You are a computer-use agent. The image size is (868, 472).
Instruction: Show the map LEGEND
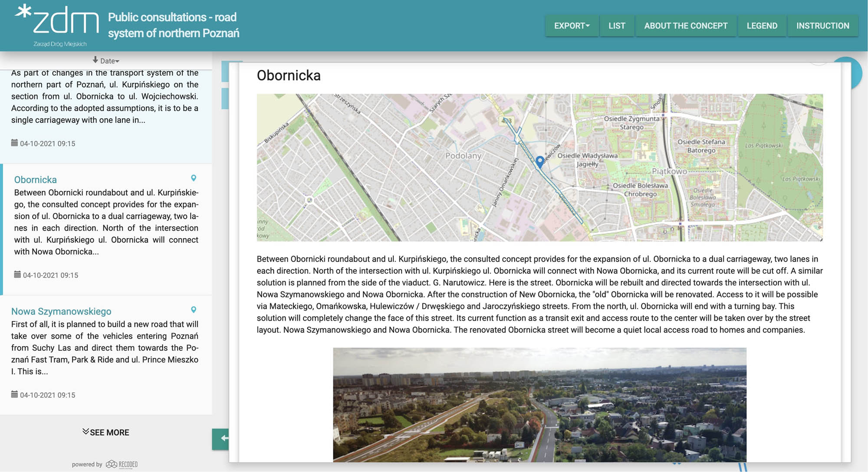click(x=762, y=26)
